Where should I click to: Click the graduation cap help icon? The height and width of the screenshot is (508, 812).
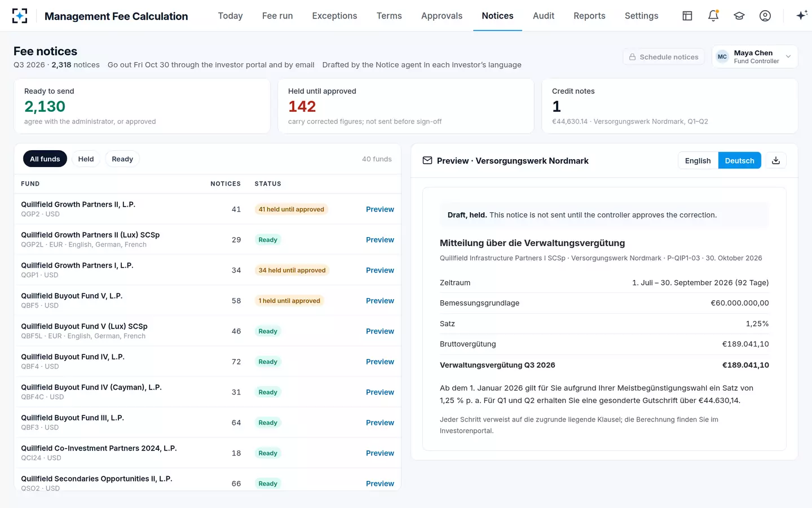click(739, 16)
